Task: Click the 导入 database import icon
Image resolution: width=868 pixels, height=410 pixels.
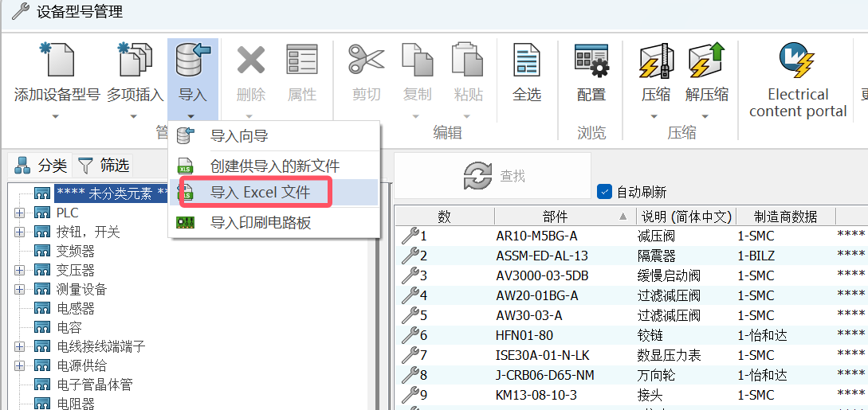Action: point(192,61)
